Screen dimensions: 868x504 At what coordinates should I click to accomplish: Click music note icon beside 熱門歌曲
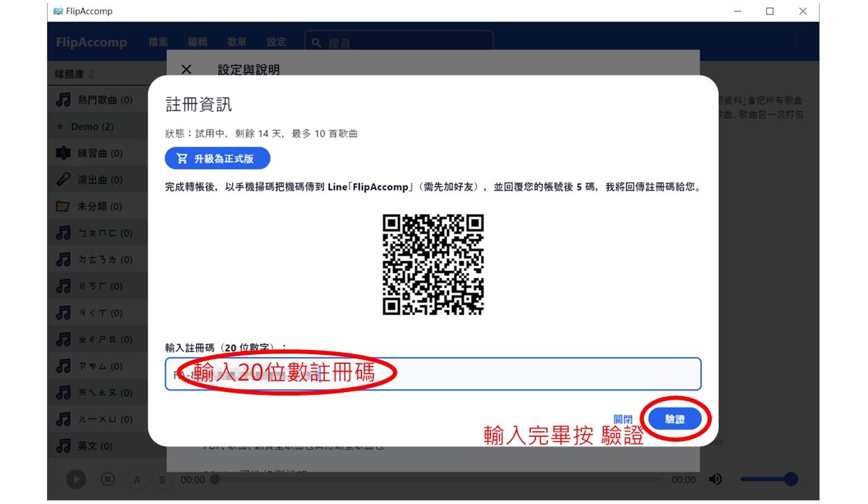(63, 100)
